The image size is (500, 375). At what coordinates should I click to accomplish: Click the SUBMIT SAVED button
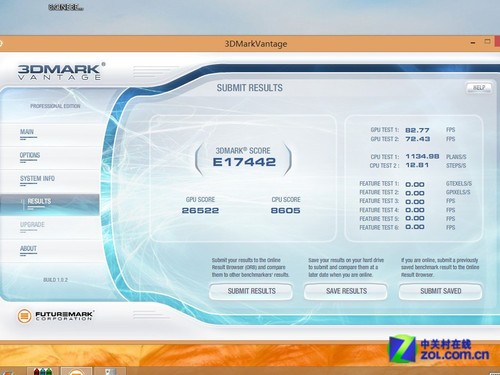point(441,291)
